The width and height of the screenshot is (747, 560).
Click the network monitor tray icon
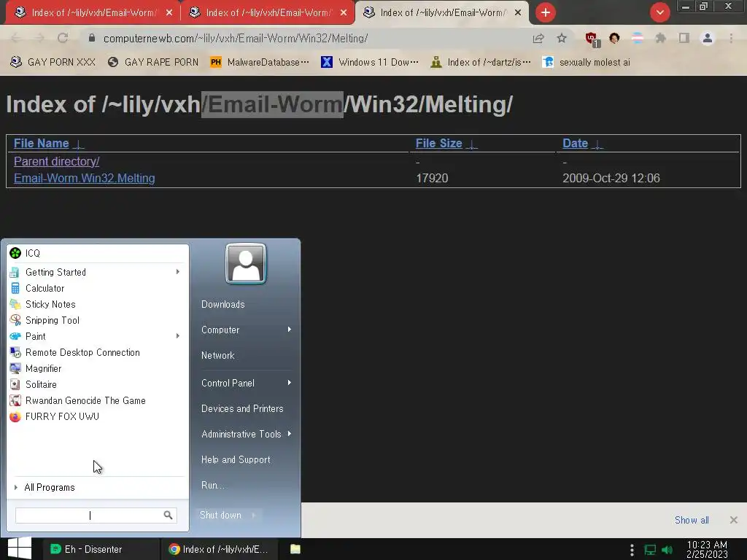point(650,550)
